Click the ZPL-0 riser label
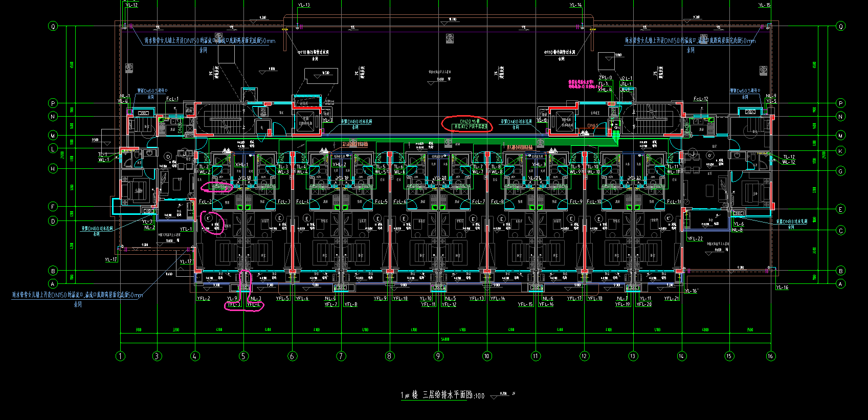This screenshot has height=420, width=868. [x=605, y=78]
